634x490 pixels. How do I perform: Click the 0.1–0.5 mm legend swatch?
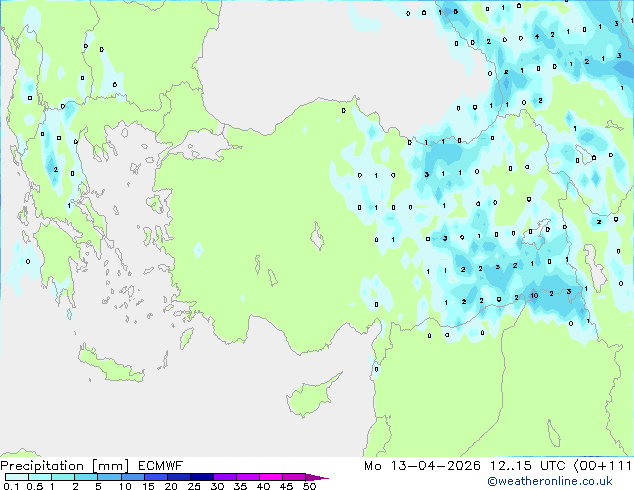pos(17,477)
